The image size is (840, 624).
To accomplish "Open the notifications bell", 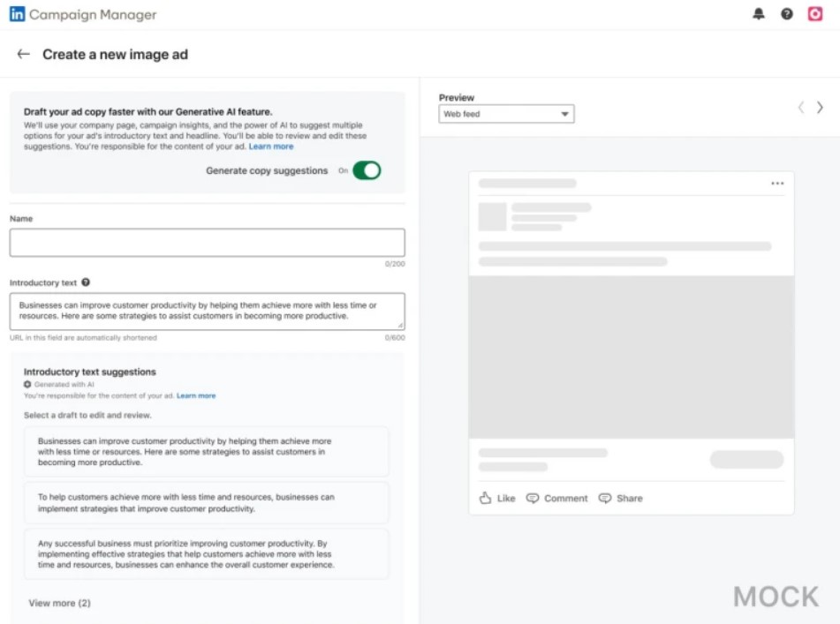I will coord(759,14).
